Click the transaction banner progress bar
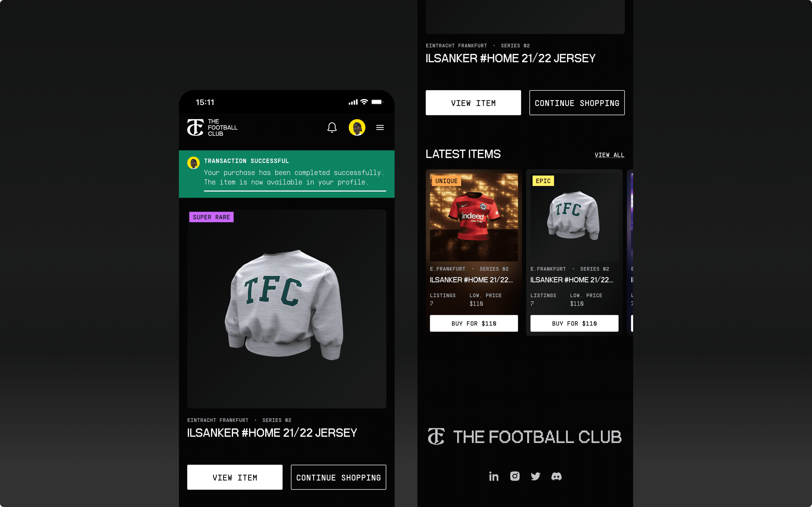The height and width of the screenshot is (507, 812). click(295, 191)
